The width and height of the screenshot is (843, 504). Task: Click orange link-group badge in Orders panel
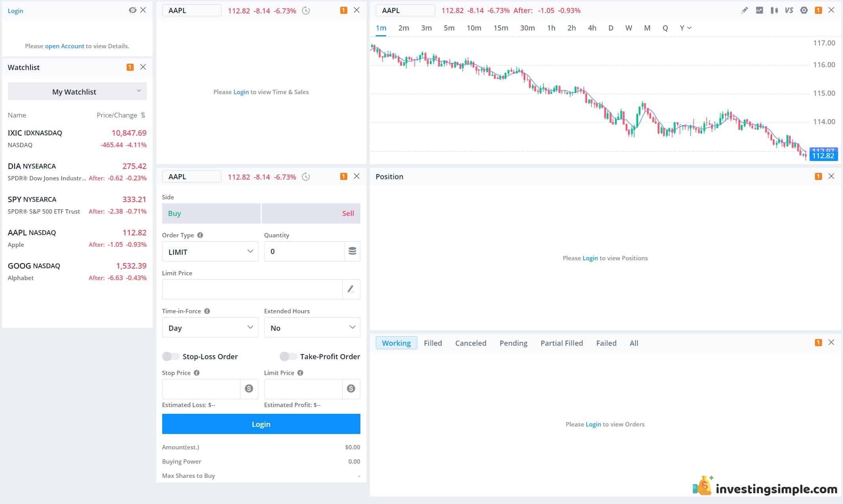[x=818, y=343]
